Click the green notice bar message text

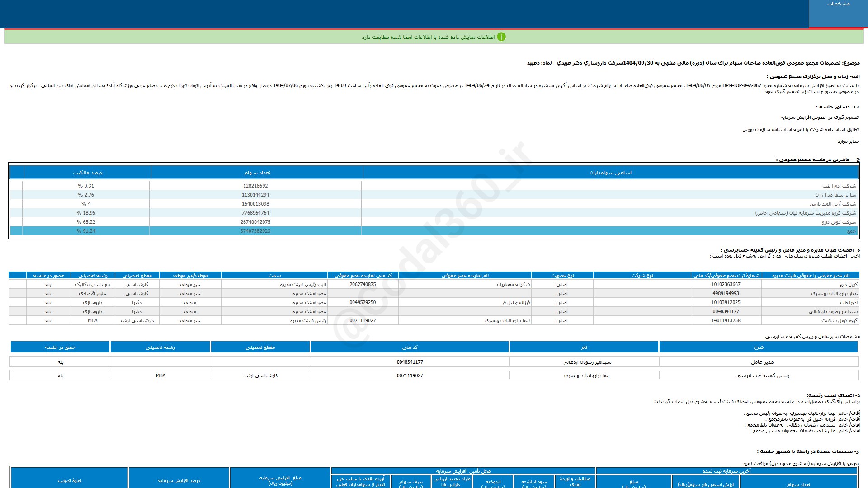coord(428,37)
